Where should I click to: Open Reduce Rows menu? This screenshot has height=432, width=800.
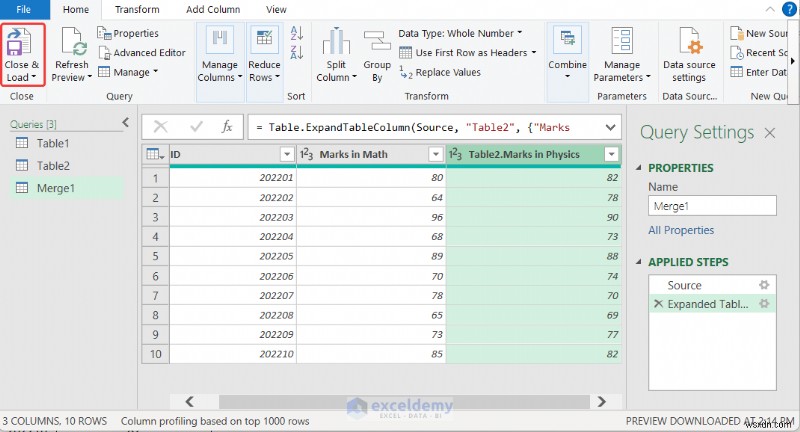264,55
